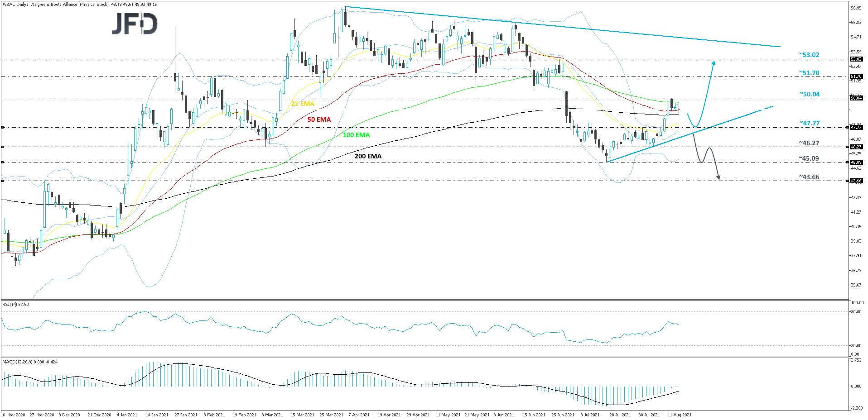Image resolution: width=868 pixels, height=420 pixels.
Task: Click the 16 Nov 2020 date label
Action: click(13, 415)
